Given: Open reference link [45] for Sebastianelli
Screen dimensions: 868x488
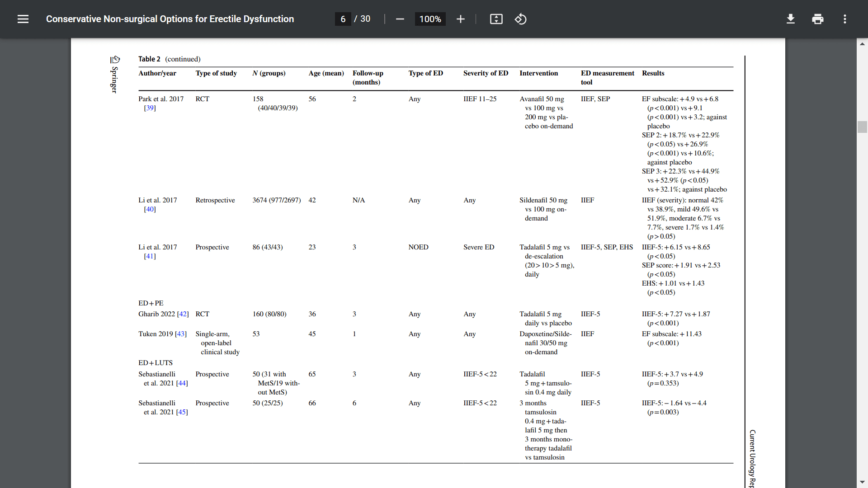Looking at the screenshot, I should point(182,412).
